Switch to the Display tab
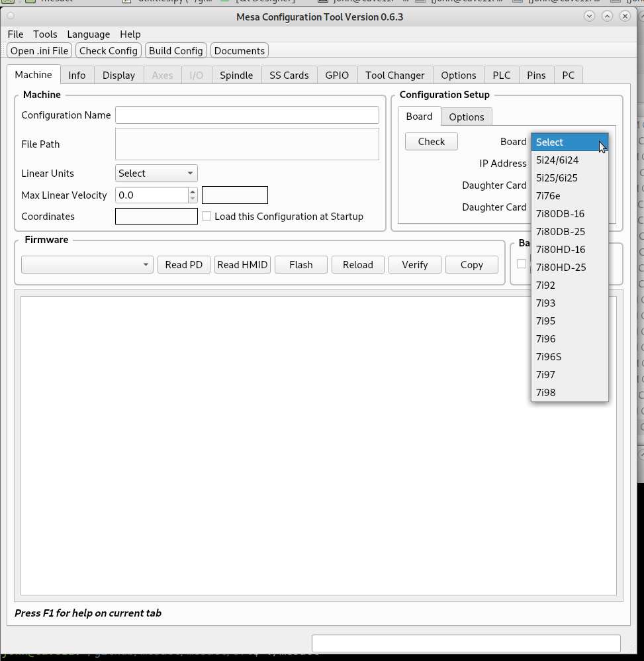This screenshot has width=644, height=661. pyautogui.click(x=118, y=75)
